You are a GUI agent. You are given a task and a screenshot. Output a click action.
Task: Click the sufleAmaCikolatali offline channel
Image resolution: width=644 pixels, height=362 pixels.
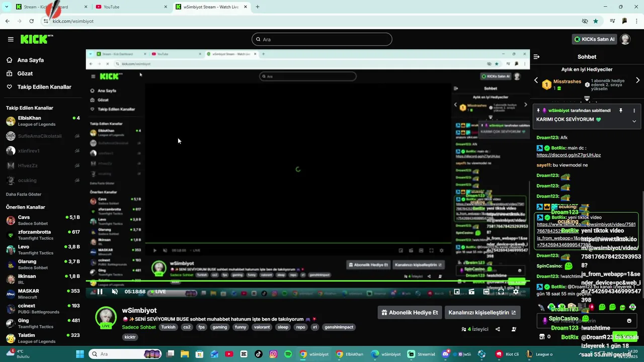[42, 136]
